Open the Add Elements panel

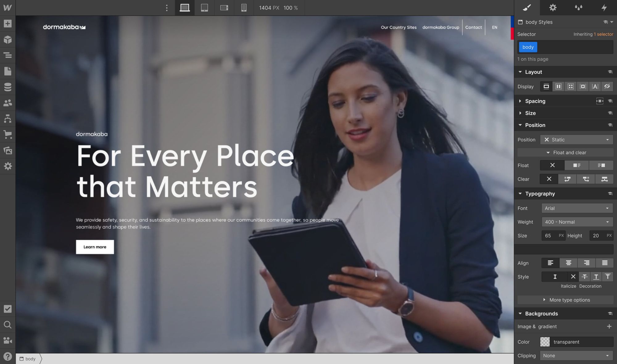click(7, 23)
